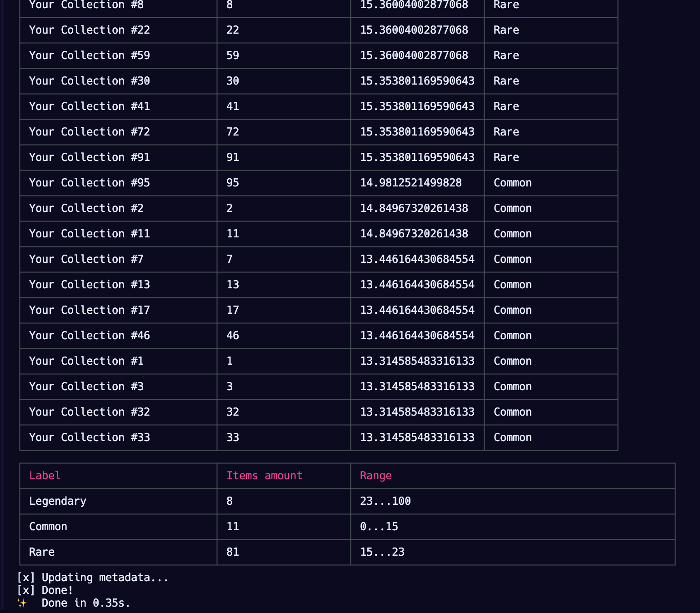Click the 'Legendary' label in summary table

58,501
